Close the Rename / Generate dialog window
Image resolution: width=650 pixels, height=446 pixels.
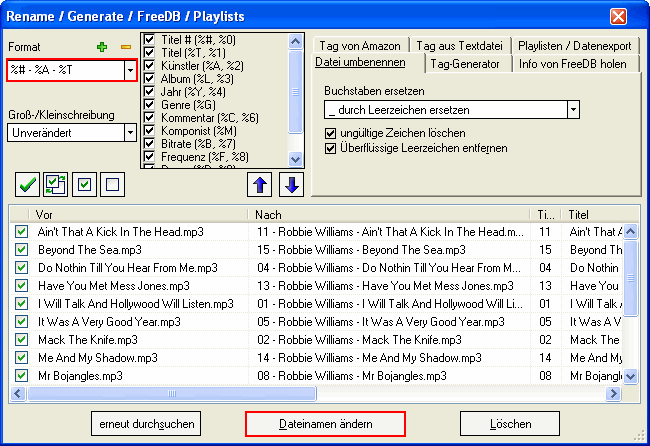(618, 17)
